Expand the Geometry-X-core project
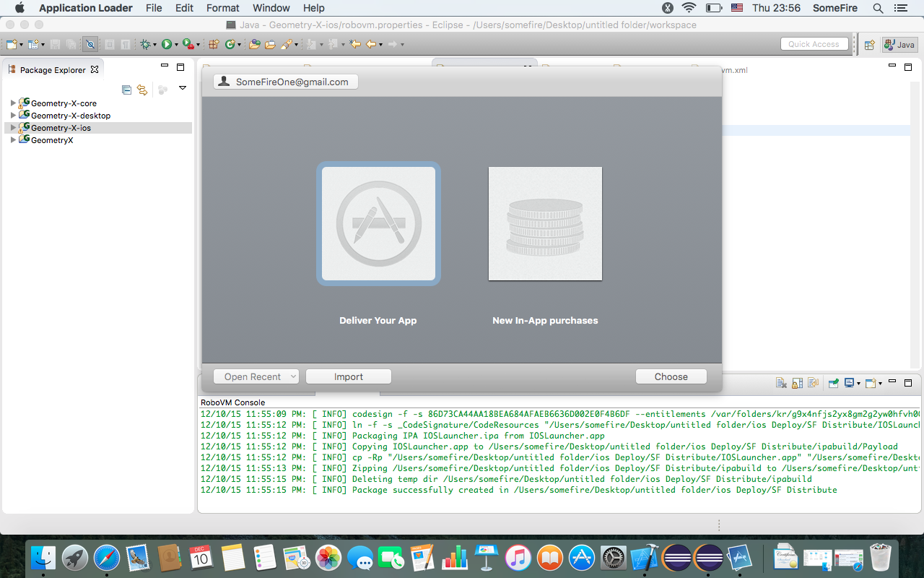The height and width of the screenshot is (578, 924). tap(13, 103)
